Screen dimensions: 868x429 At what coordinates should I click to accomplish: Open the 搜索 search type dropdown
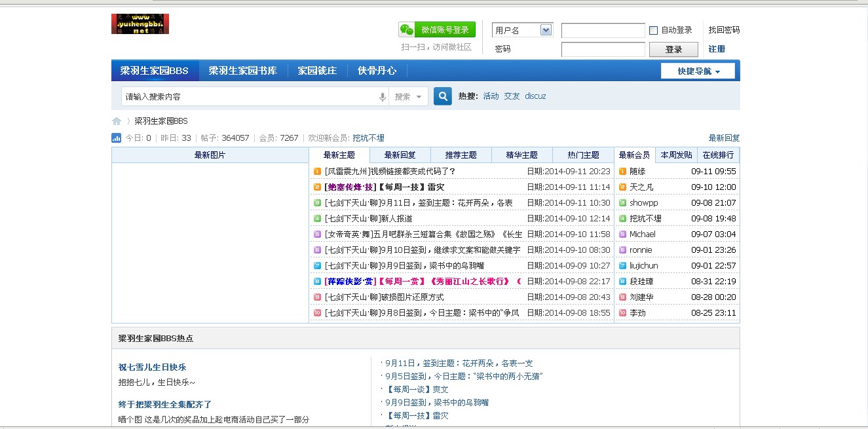point(409,97)
